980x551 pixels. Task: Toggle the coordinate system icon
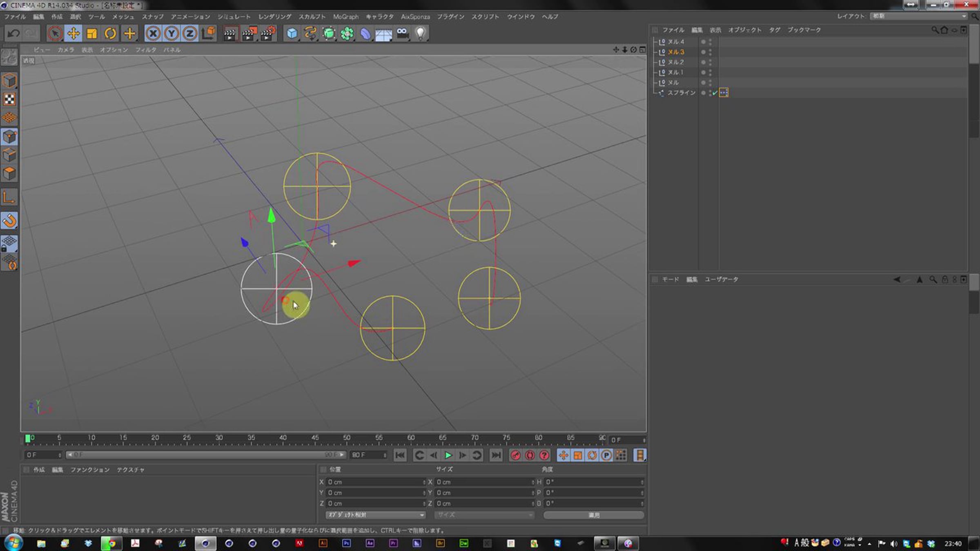pos(208,33)
